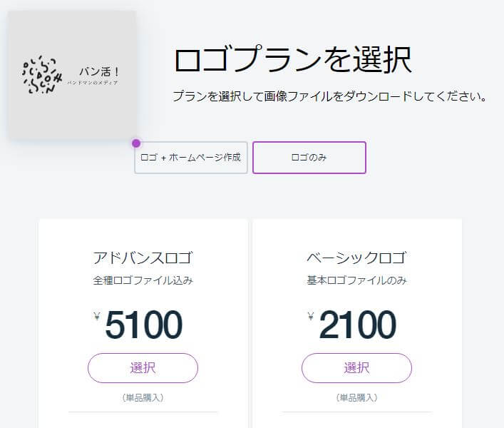Click the ¥5100 price
This screenshot has height=428, width=504.
138,324
